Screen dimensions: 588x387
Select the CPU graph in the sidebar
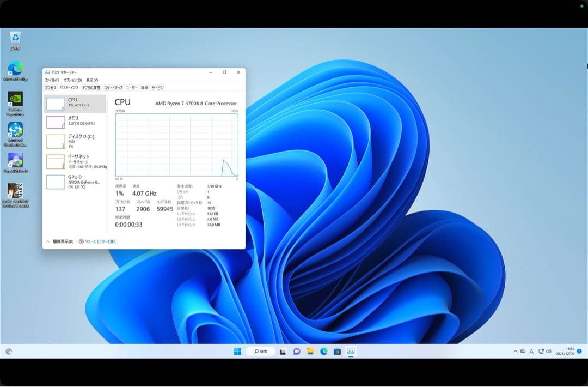tap(75, 104)
